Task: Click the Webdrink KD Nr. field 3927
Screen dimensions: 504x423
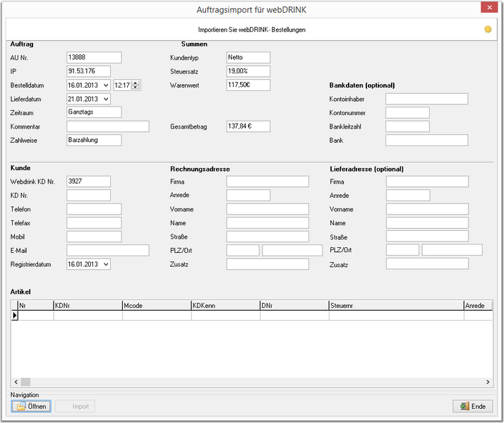Action: (x=89, y=181)
